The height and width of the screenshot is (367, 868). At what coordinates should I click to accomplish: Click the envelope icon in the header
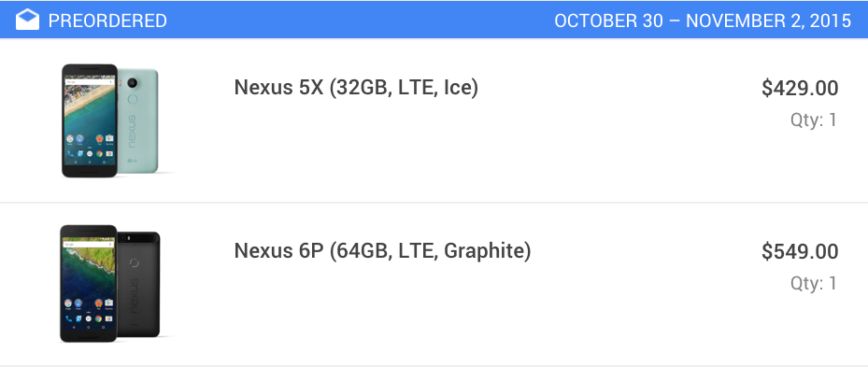[x=27, y=20]
